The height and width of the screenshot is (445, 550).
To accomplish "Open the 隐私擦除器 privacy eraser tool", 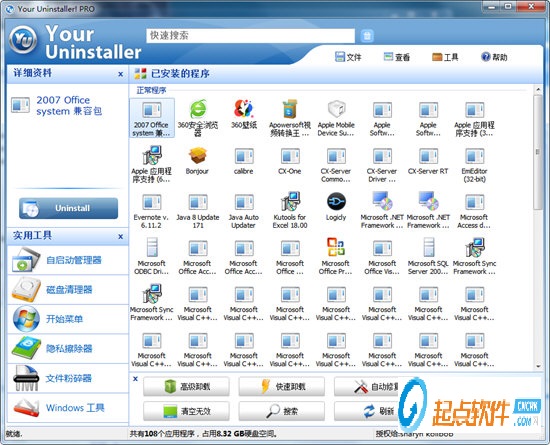I will pyautogui.click(x=68, y=349).
